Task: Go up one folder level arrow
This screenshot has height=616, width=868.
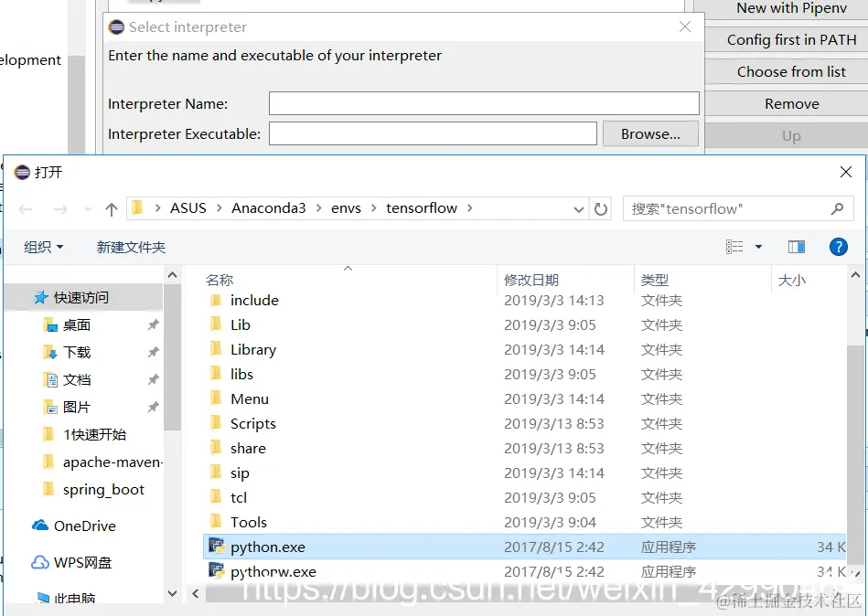Action: pyautogui.click(x=112, y=209)
